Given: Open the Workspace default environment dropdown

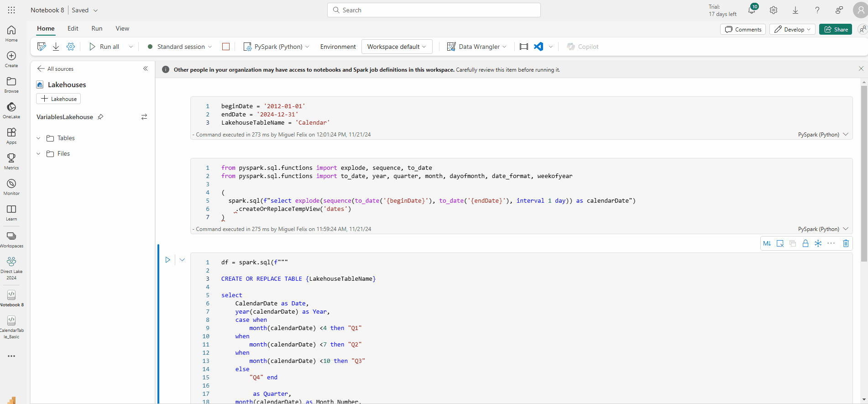Looking at the screenshot, I should [397, 47].
